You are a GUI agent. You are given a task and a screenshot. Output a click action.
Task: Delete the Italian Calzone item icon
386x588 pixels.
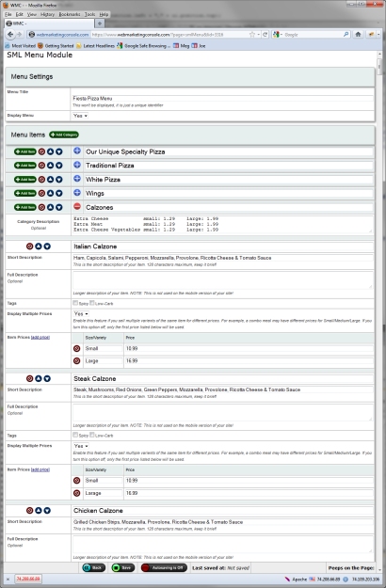click(29, 246)
